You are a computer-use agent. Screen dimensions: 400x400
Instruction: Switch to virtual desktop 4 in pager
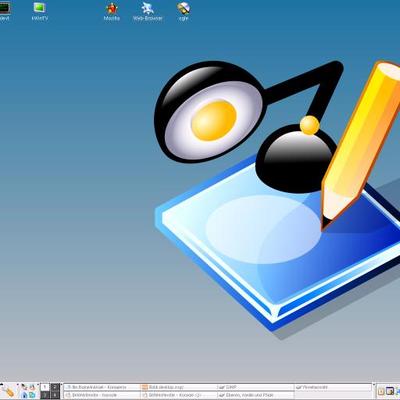(55, 395)
